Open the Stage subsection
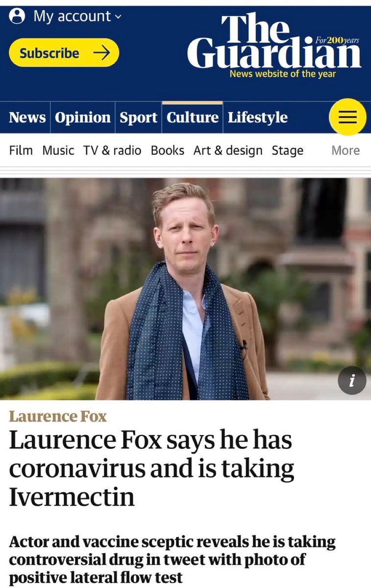 point(288,150)
